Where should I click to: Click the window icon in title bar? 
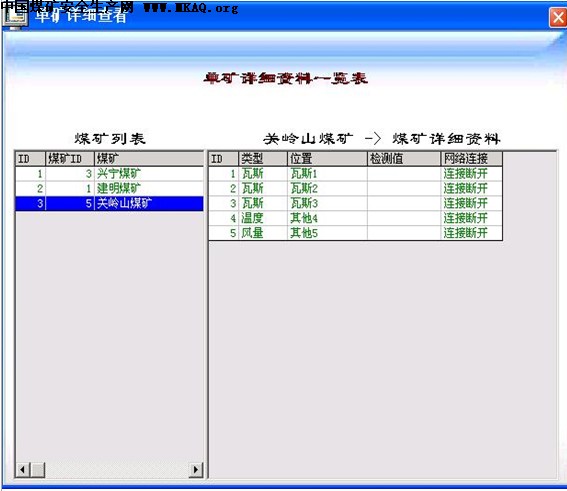15,16
